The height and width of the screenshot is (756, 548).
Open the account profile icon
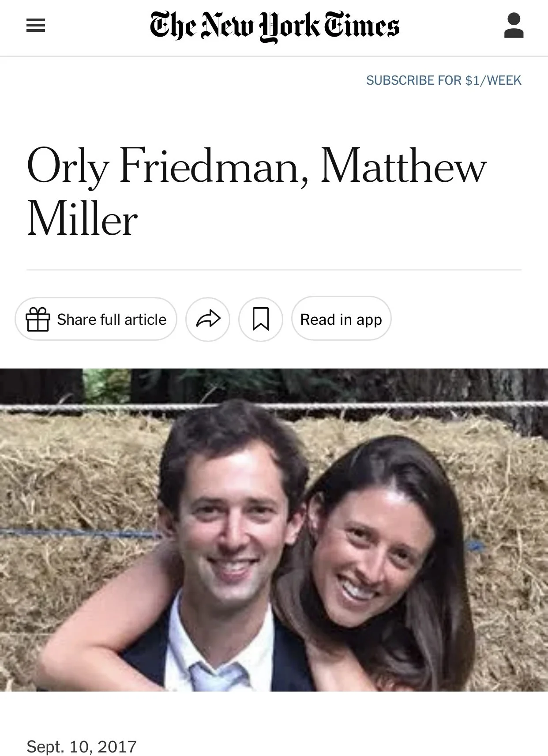[x=514, y=26]
